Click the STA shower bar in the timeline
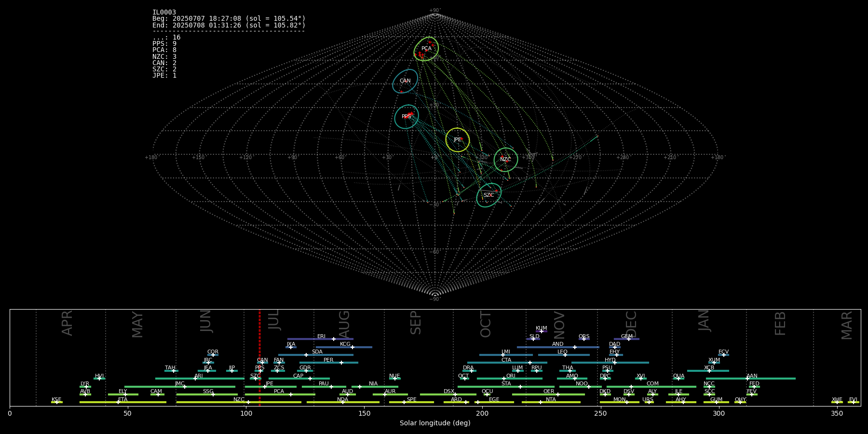 click(506, 387)
